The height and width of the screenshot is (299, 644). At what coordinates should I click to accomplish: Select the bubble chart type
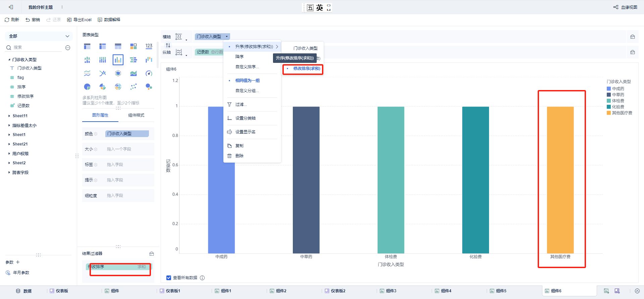click(149, 87)
